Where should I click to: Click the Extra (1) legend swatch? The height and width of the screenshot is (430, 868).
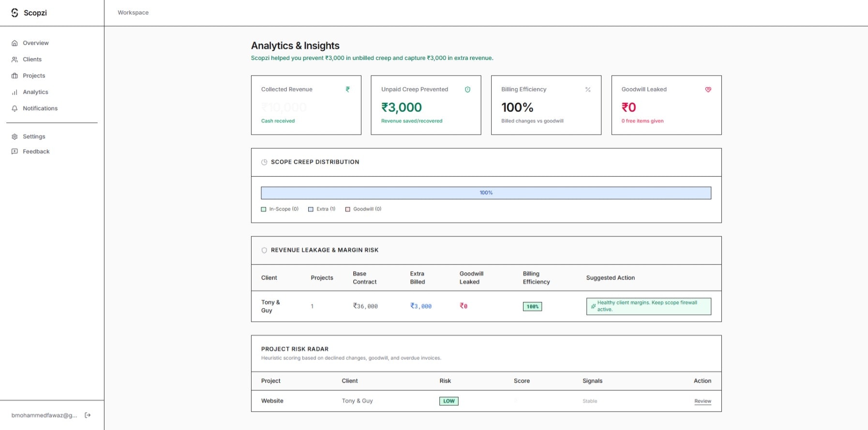tap(311, 209)
